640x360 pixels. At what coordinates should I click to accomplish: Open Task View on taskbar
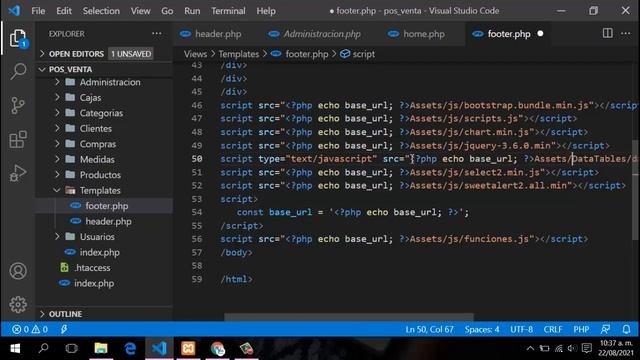71,349
